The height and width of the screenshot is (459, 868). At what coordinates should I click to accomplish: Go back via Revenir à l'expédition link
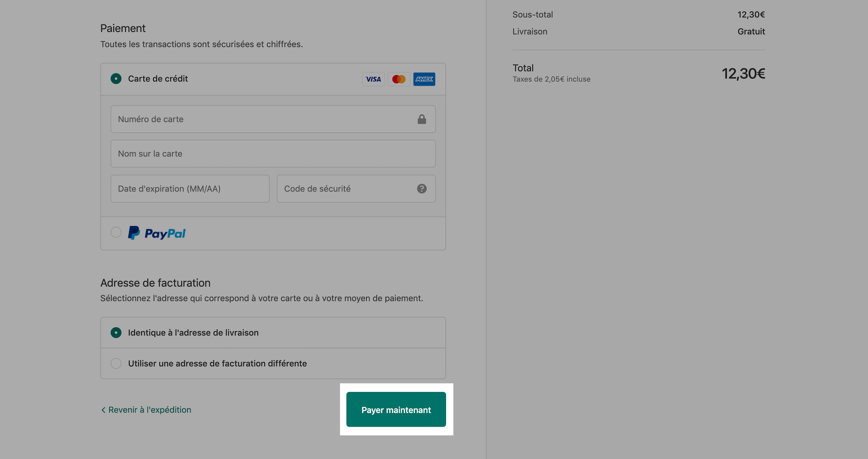(146, 410)
